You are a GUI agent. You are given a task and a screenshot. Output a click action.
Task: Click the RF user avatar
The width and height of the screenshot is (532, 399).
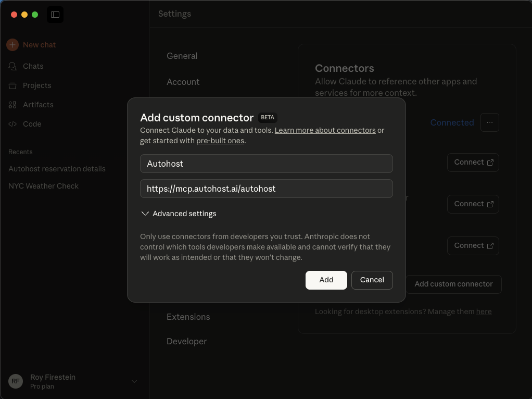(16, 381)
